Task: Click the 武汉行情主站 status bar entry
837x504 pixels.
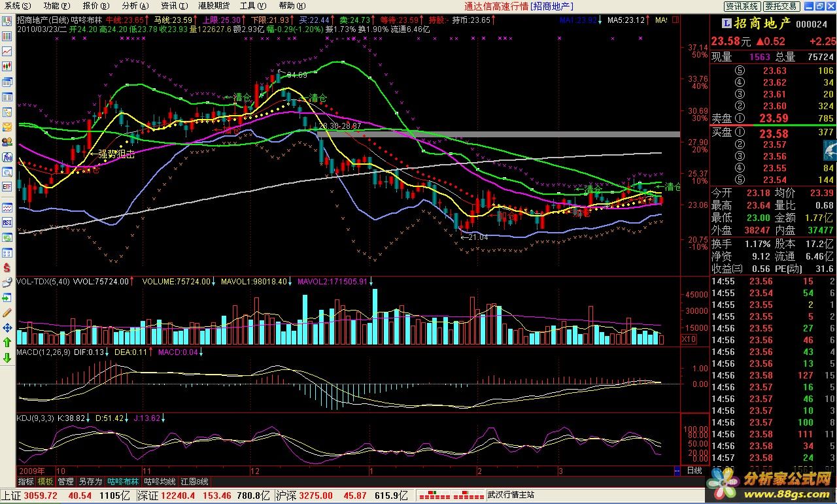Action: click(x=511, y=495)
